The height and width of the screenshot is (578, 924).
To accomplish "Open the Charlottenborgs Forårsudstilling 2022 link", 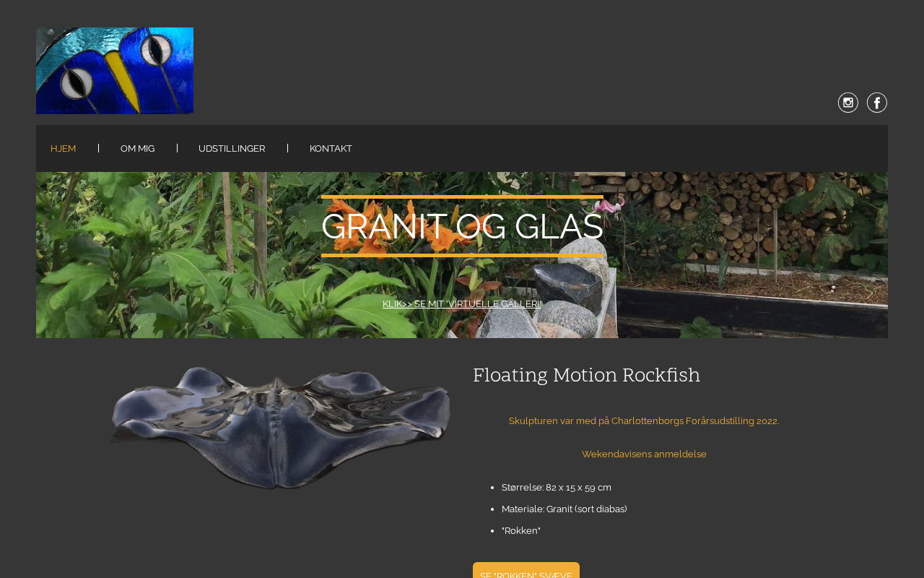I will click(644, 420).
